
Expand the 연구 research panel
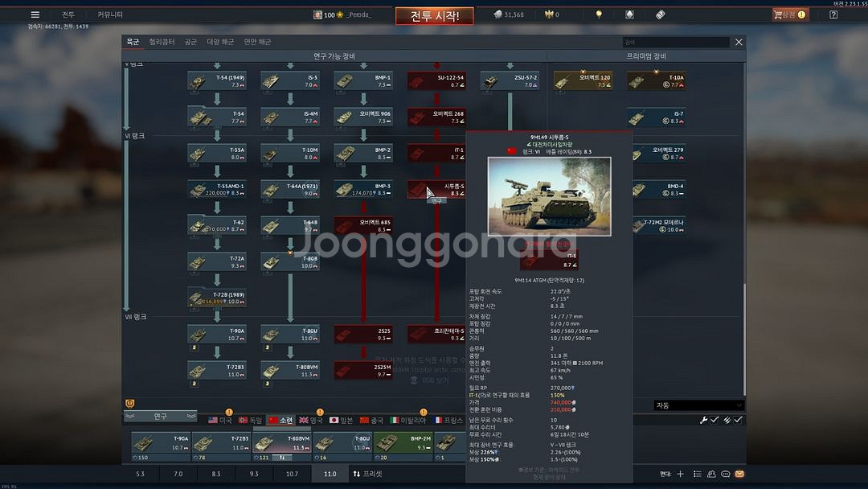[161, 416]
